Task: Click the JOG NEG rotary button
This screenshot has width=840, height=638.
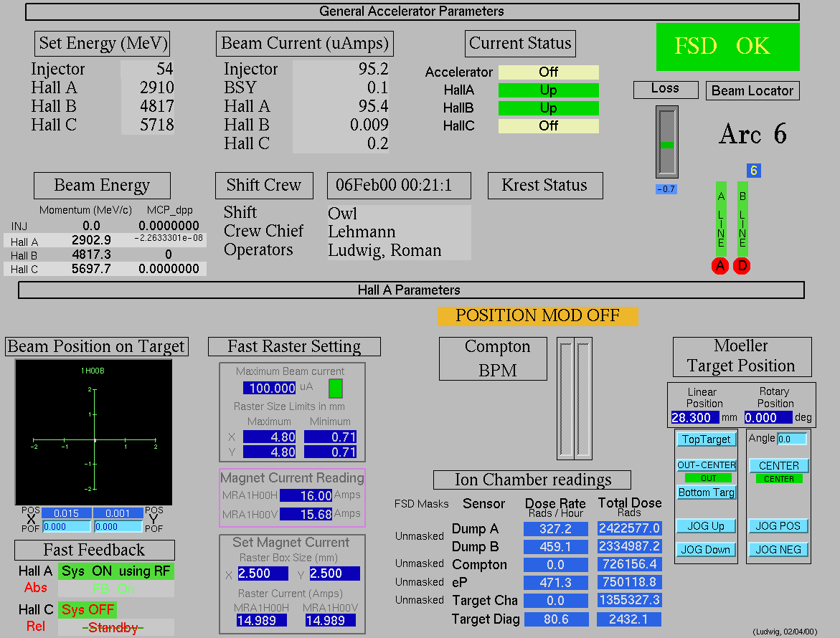Action: (x=778, y=550)
